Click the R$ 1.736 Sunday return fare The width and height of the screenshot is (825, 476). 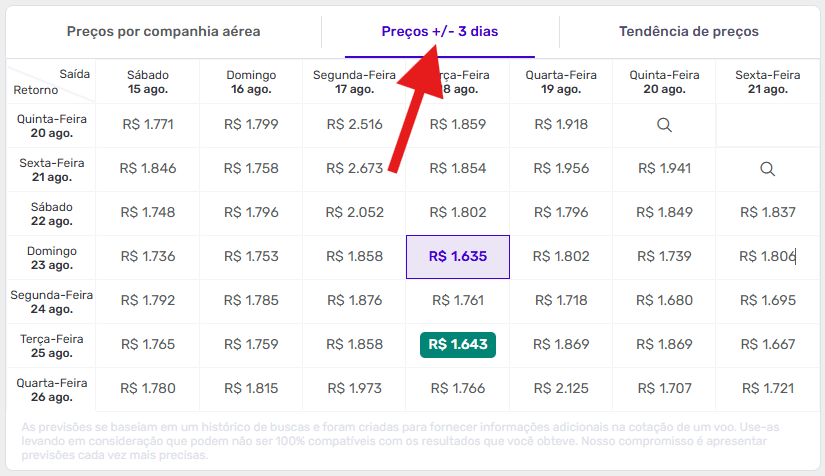point(148,257)
